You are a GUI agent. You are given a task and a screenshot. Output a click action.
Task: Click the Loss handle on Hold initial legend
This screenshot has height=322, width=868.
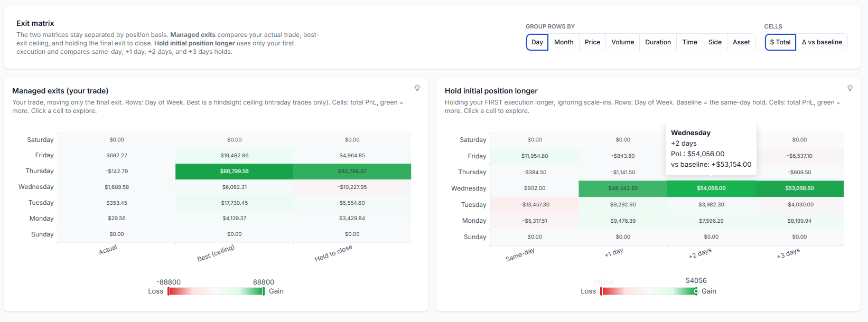tap(601, 291)
